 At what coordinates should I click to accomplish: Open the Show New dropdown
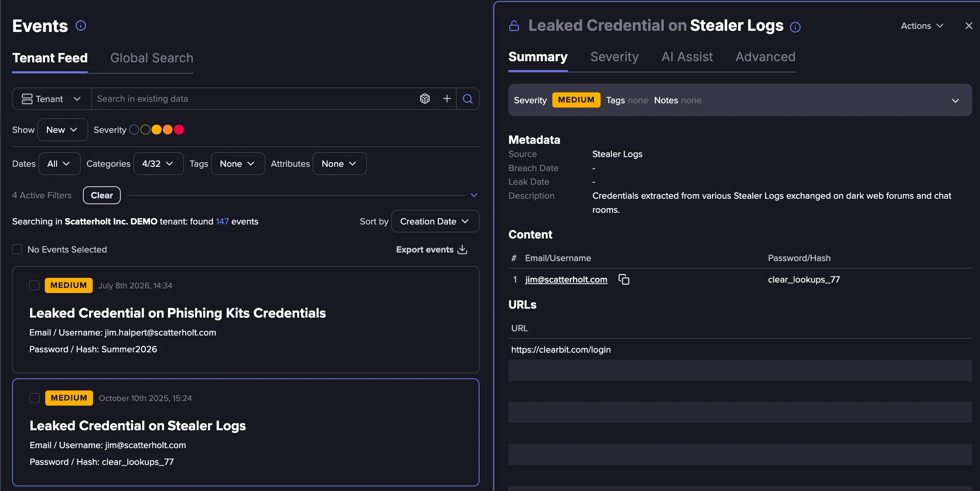coord(62,130)
